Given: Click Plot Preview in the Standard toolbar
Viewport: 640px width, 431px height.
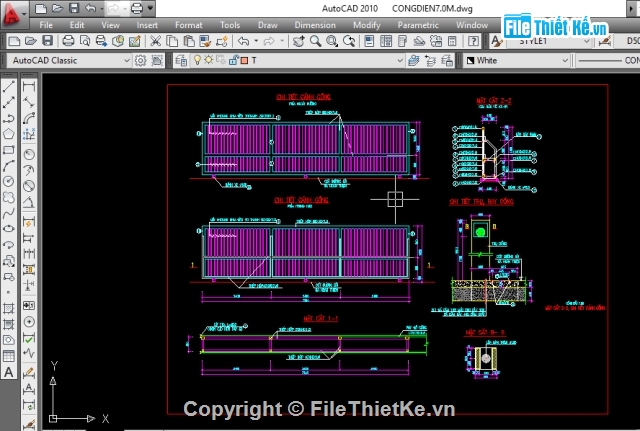Looking at the screenshot, I should 84,41.
